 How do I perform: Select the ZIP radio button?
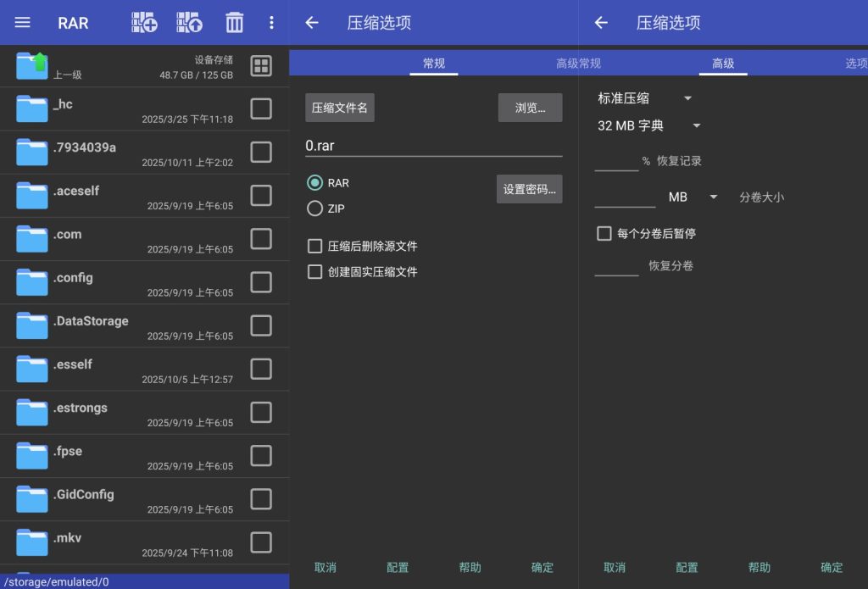tap(314, 208)
